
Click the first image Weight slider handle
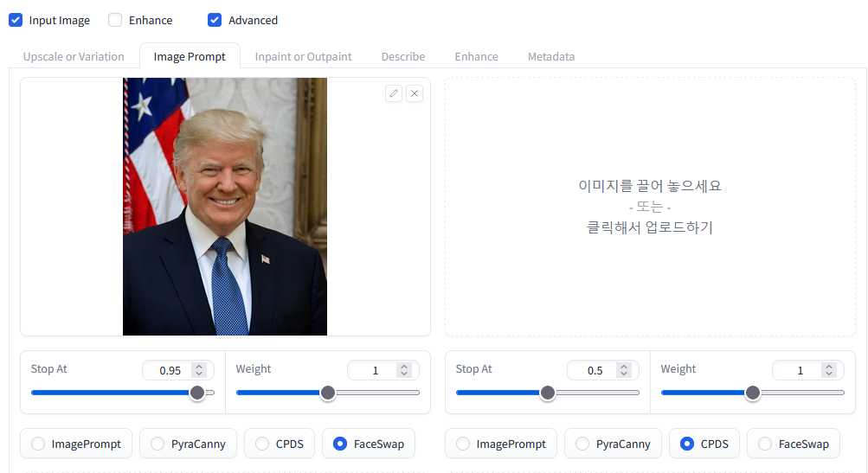pos(328,393)
